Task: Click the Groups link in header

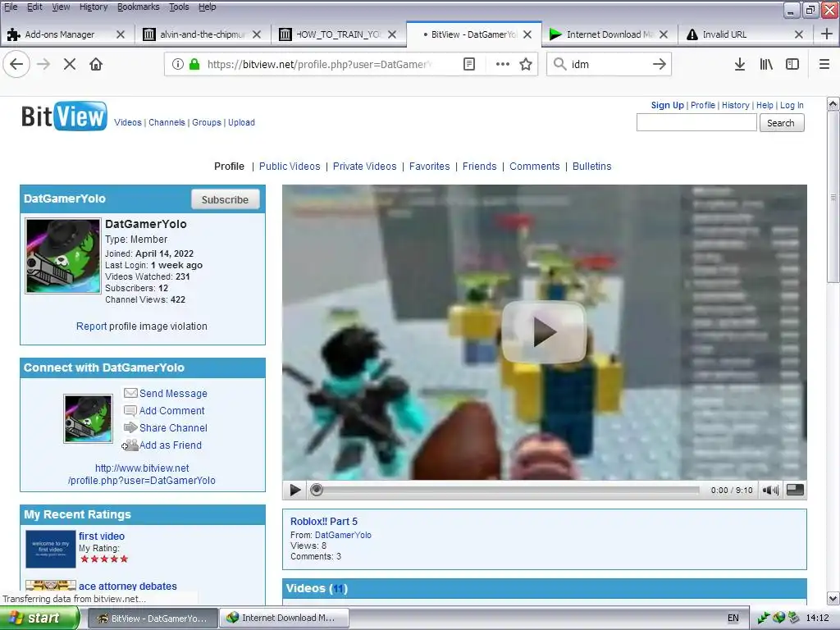Action: pos(206,122)
